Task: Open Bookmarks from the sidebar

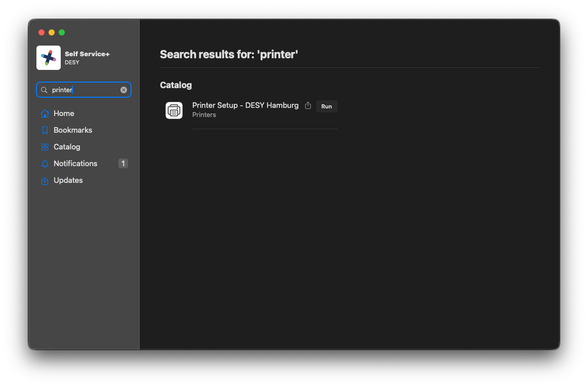Action: click(72, 130)
